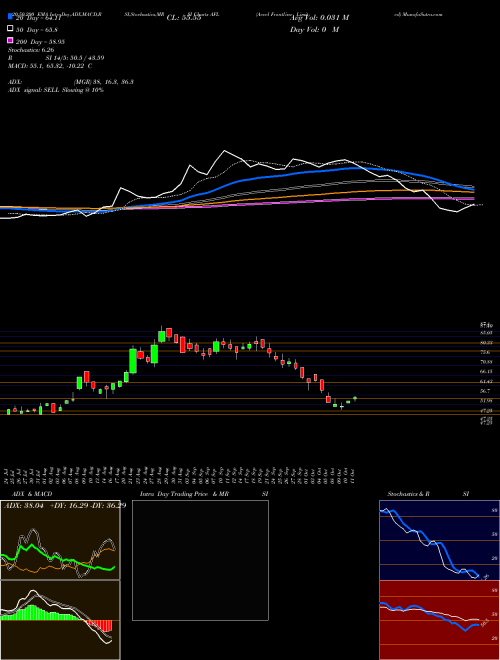500x660 pixels.
Task: Click the 'Intra Day Trading Price & MR' title
Action: coord(184,494)
